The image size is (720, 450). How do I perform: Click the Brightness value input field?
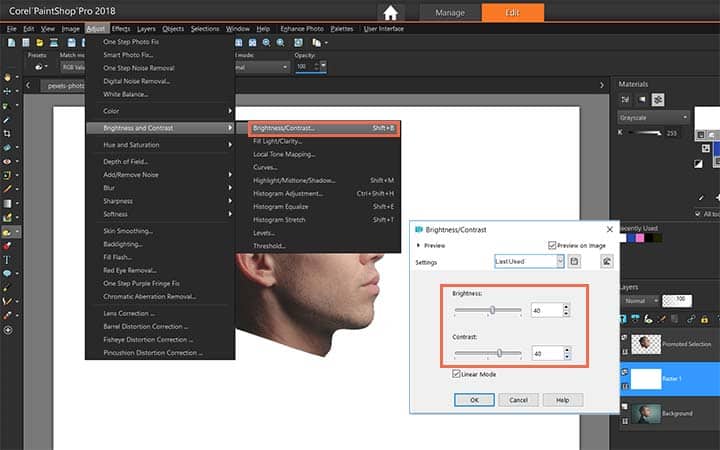(546, 310)
